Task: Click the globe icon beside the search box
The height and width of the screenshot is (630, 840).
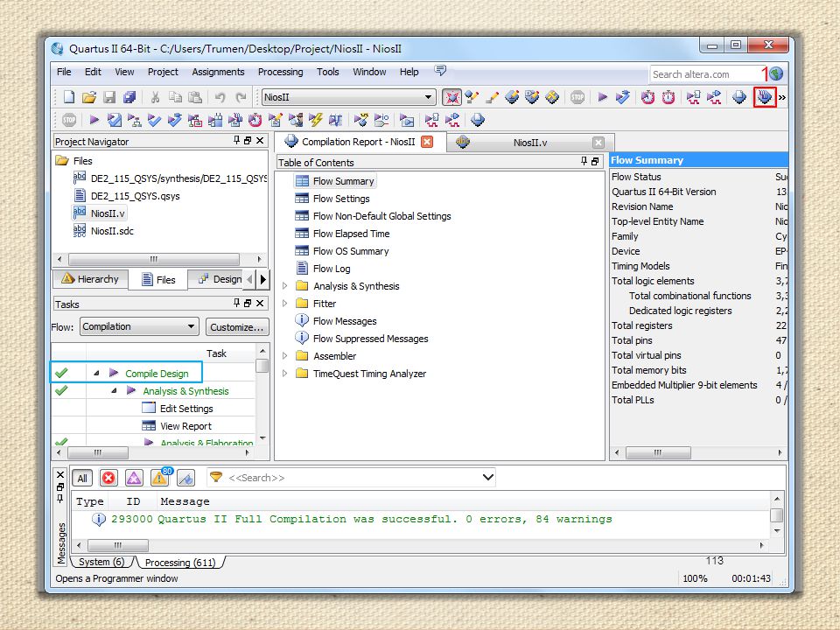Action: click(776, 73)
